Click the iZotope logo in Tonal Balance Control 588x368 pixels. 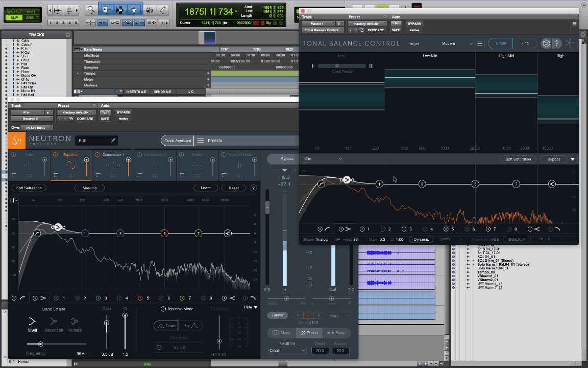[570, 43]
